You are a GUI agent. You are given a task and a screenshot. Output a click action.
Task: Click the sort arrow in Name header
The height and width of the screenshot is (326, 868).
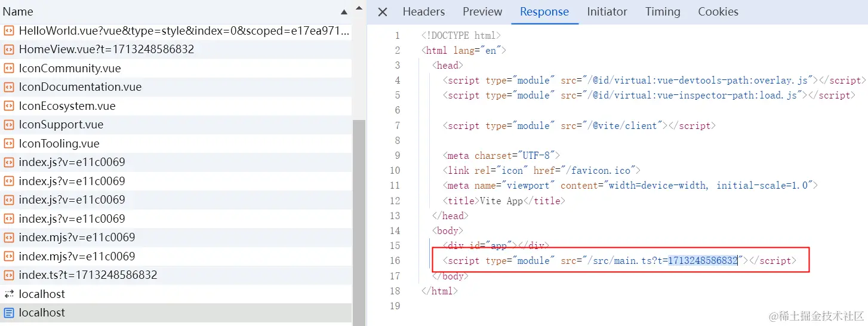[344, 12]
